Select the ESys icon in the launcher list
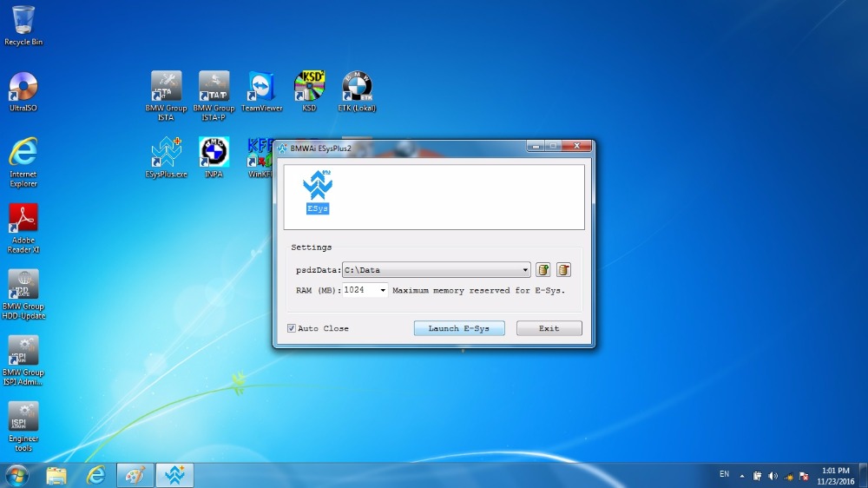This screenshot has width=868, height=488. (318, 193)
